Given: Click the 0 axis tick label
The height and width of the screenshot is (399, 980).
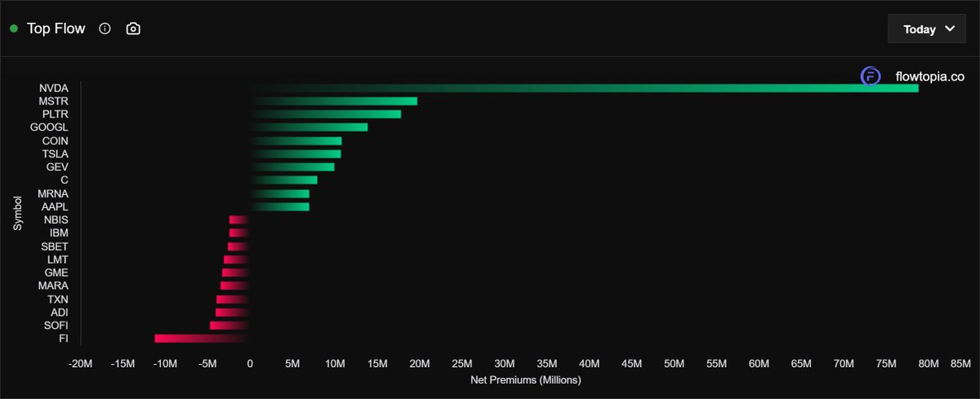Looking at the screenshot, I should pos(250,363).
